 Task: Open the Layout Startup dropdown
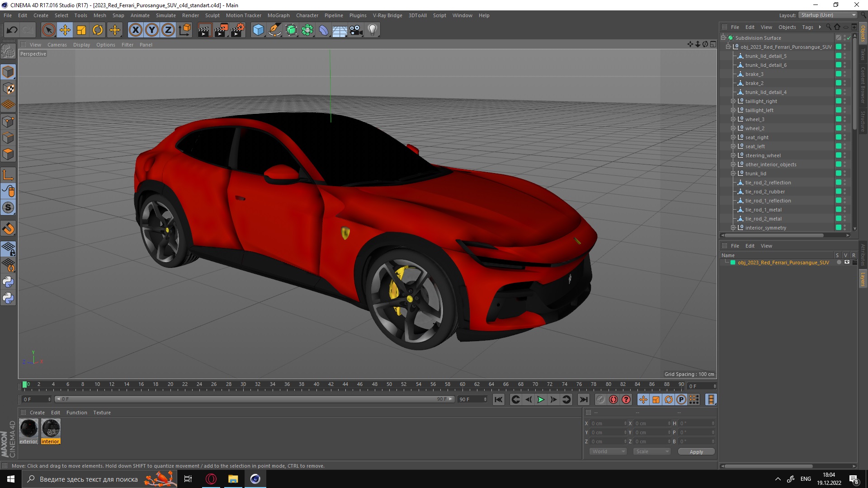tap(828, 15)
